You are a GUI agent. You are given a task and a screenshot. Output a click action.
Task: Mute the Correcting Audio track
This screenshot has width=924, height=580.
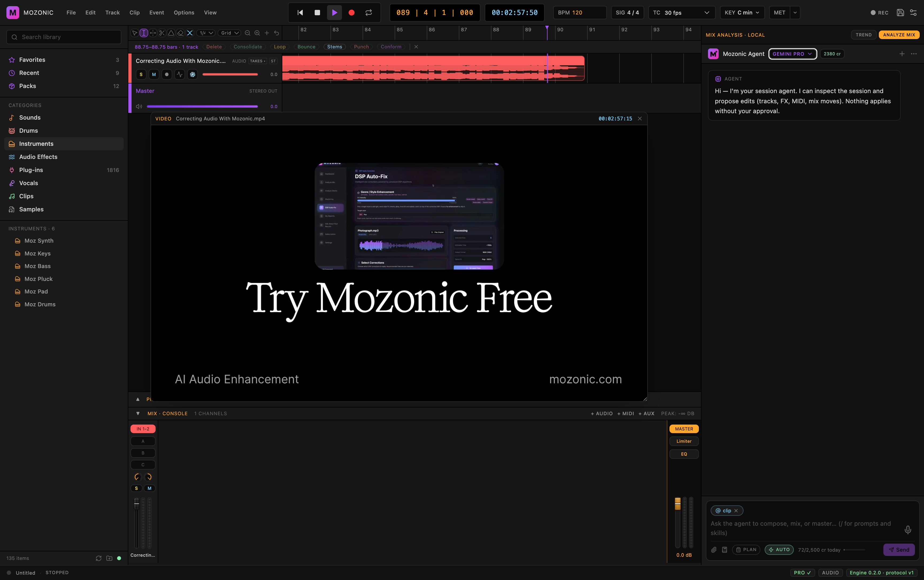pyautogui.click(x=154, y=74)
